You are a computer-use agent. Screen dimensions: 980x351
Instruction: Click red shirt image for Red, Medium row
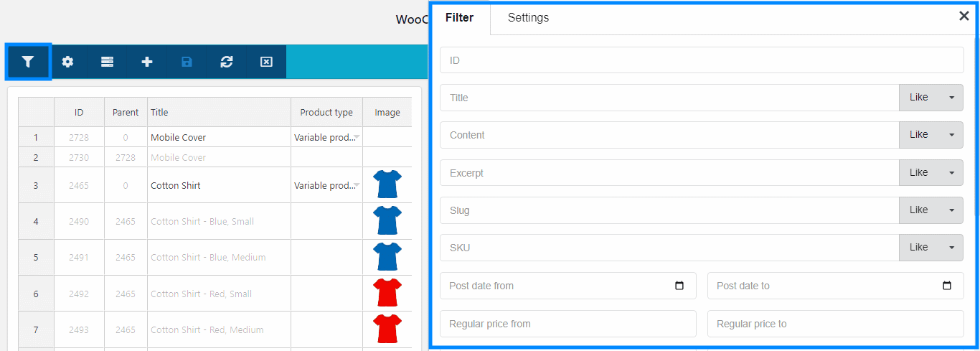point(387,329)
